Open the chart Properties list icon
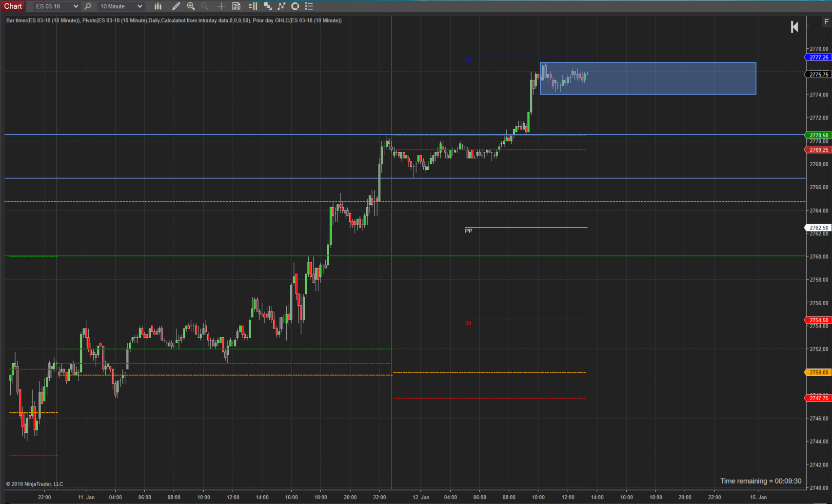Screen dimensions: 832x504 [309, 6]
